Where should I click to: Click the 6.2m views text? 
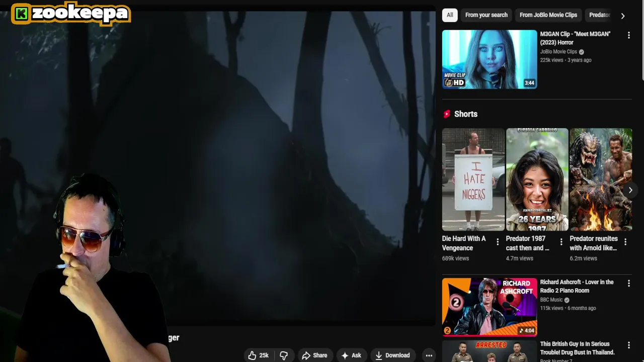pyautogui.click(x=583, y=258)
